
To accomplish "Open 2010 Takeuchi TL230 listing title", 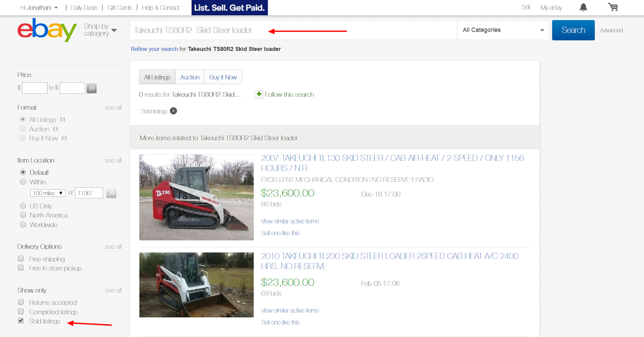I will tap(390, 261).
